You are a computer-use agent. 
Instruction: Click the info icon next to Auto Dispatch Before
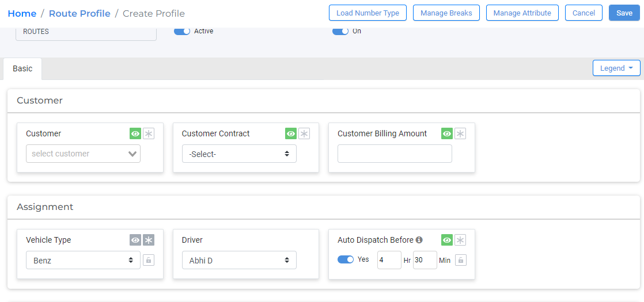click(x=419, y=240)
